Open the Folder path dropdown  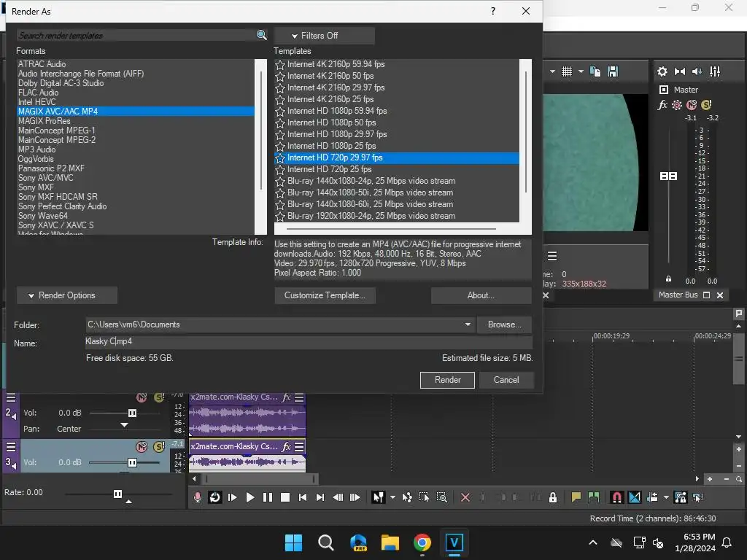tap(468, 324)
